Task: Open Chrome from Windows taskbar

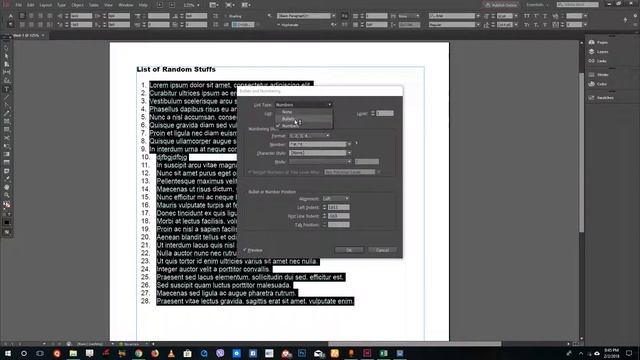Action: coord(138,353)
